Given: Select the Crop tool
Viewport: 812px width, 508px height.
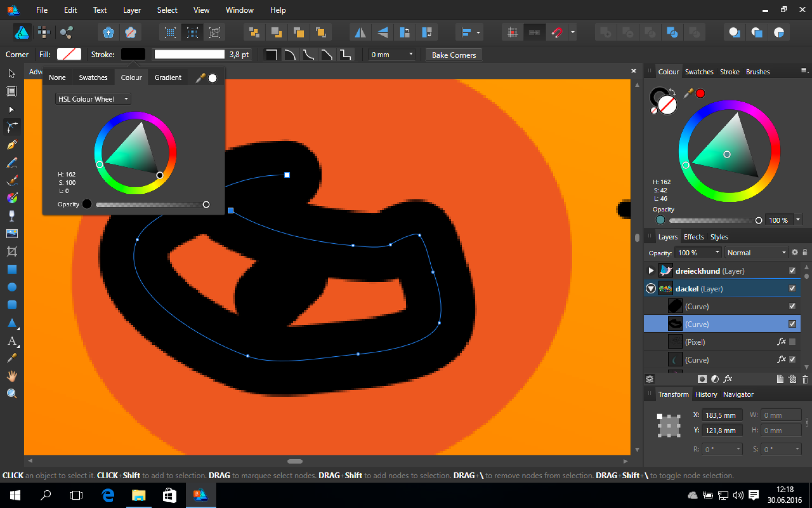Looking at the screenshot, I should tap(12, 252).
